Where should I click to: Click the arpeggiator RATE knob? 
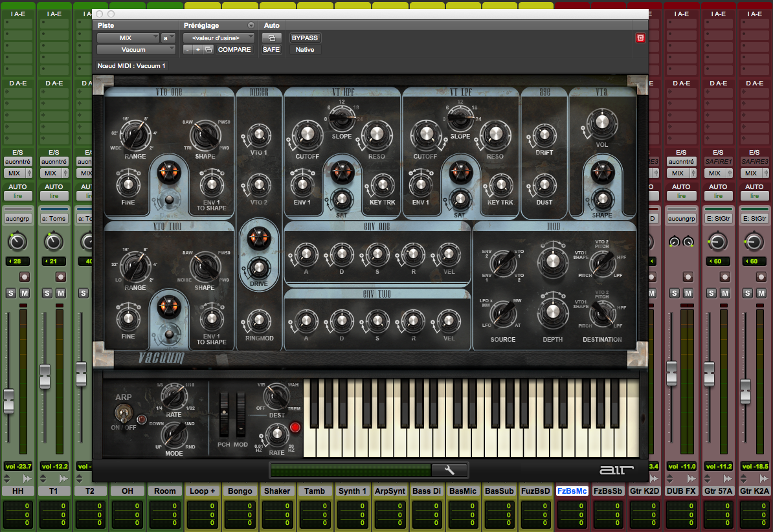coord(174,396)
